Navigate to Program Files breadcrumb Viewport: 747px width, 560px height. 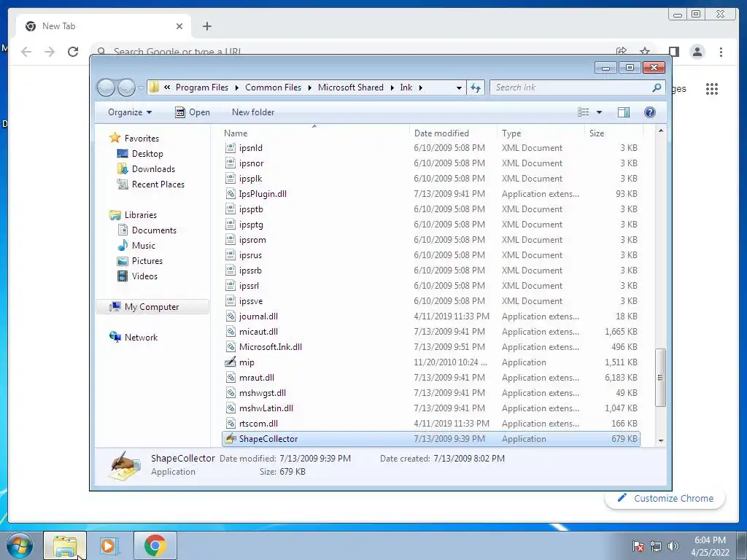pyautogui.click(x=202, y=87)
